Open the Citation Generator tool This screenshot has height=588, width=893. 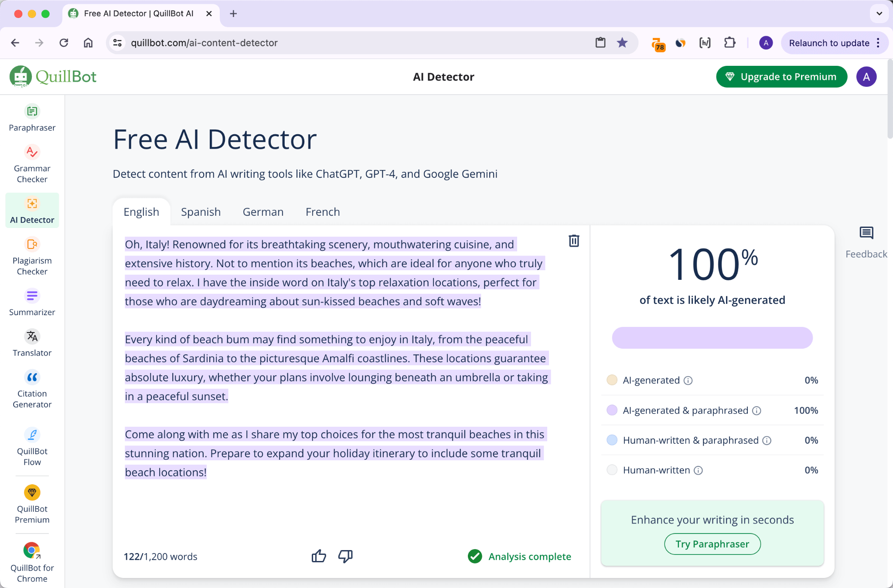click(x=32, y=389)
